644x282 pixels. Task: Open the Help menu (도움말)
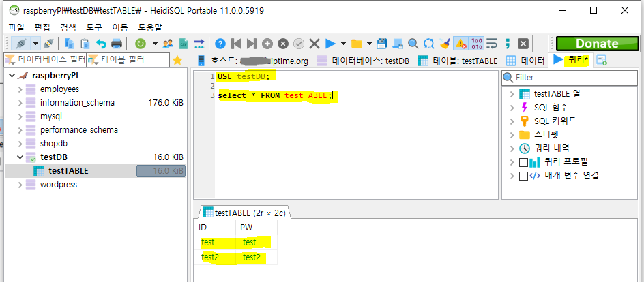pos(150,27)
